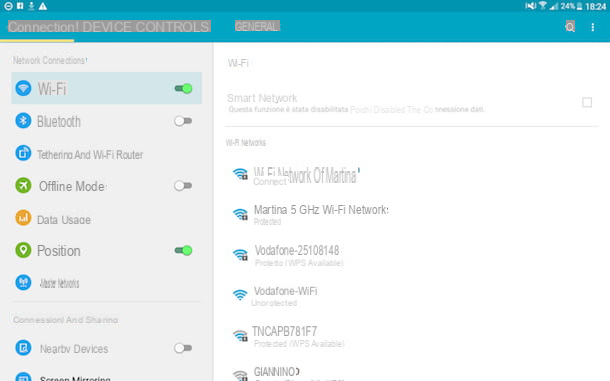Tap the Nearby Devices label
Screen dimensions: 610x381
[74, 348]
